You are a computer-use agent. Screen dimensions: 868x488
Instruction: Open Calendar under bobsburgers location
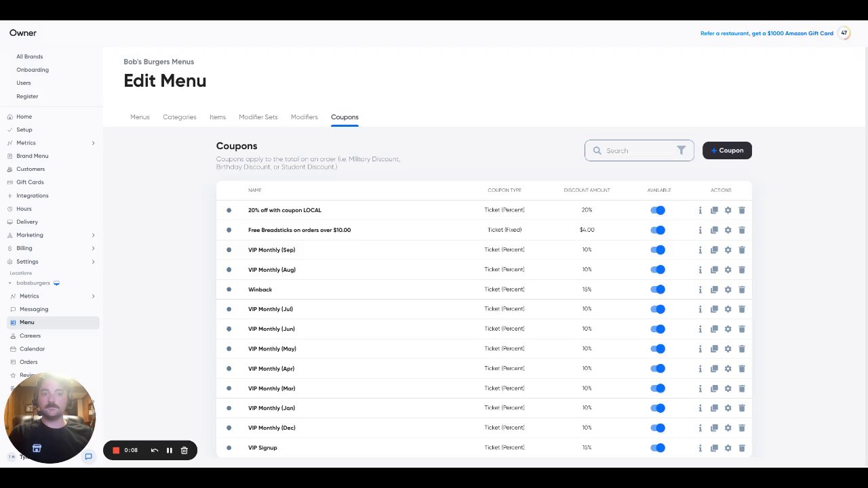coord(32,349)
